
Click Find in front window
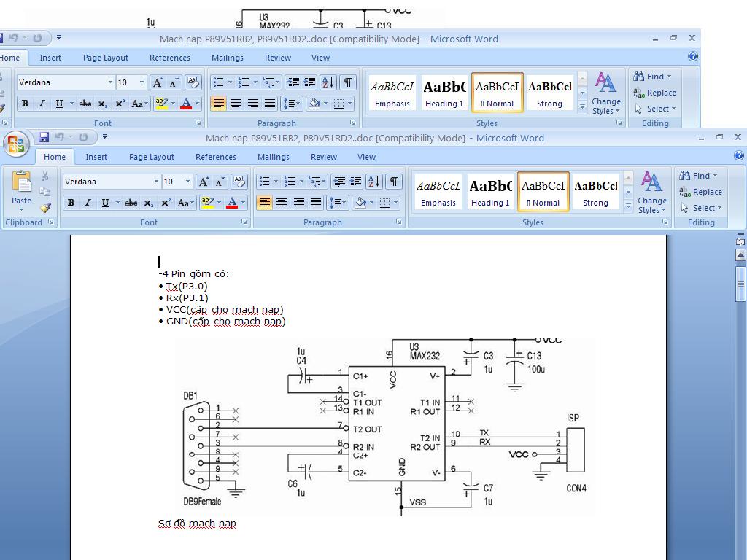(699, 176)
